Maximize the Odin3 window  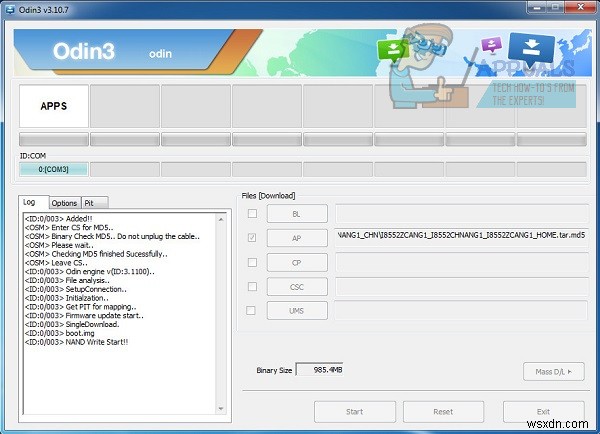click(x=556, y=7)
